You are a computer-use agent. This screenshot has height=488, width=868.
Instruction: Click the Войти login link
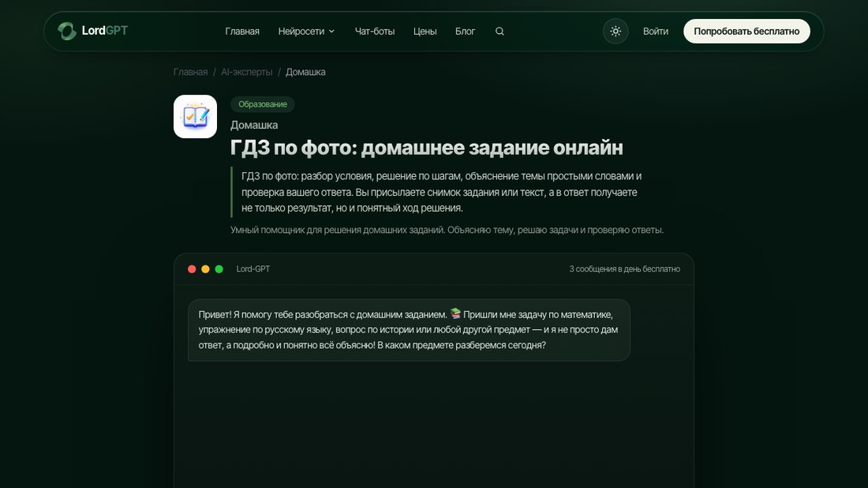(x=656, y=32)
